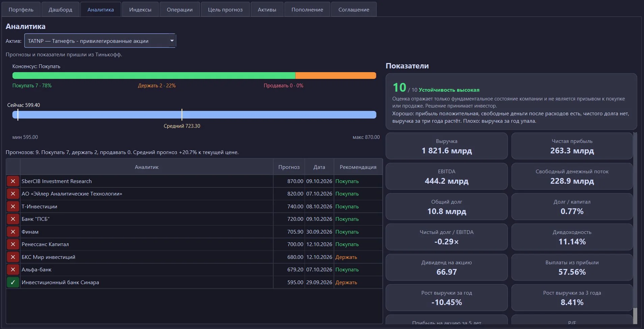The height and width of the screenshot is (329, 644).
Task: Toggle the red X for Финам
Action: pos(13,232)
